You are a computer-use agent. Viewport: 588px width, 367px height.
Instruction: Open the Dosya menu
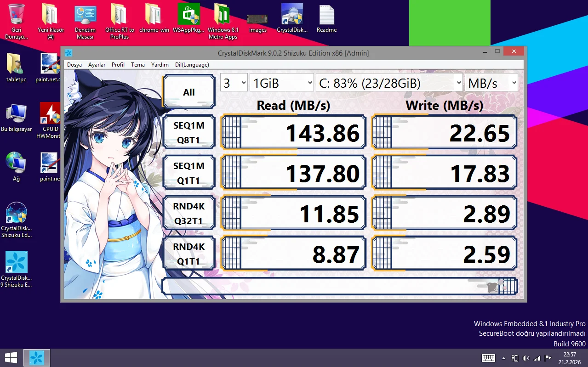coord(74,65)
